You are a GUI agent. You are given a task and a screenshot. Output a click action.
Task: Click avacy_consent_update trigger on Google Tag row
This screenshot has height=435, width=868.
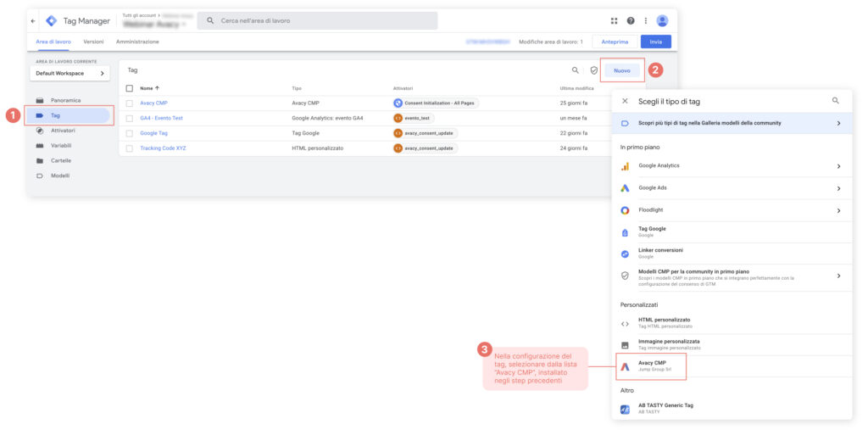tap(426, 133)
